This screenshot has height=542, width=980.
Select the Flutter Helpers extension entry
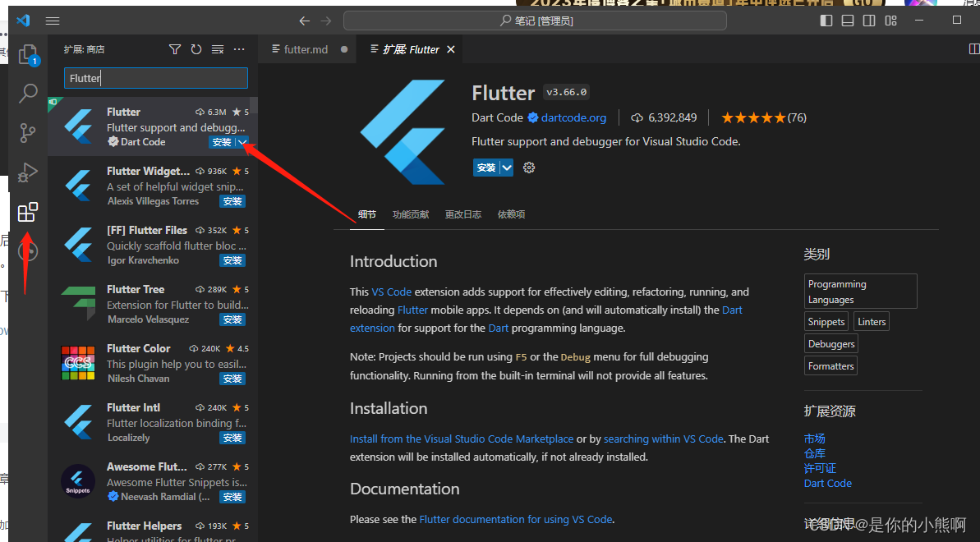click(x=153, y=527)
